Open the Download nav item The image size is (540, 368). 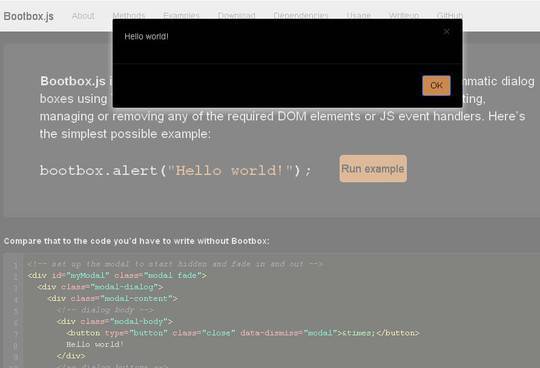click(x=237, y=15)
